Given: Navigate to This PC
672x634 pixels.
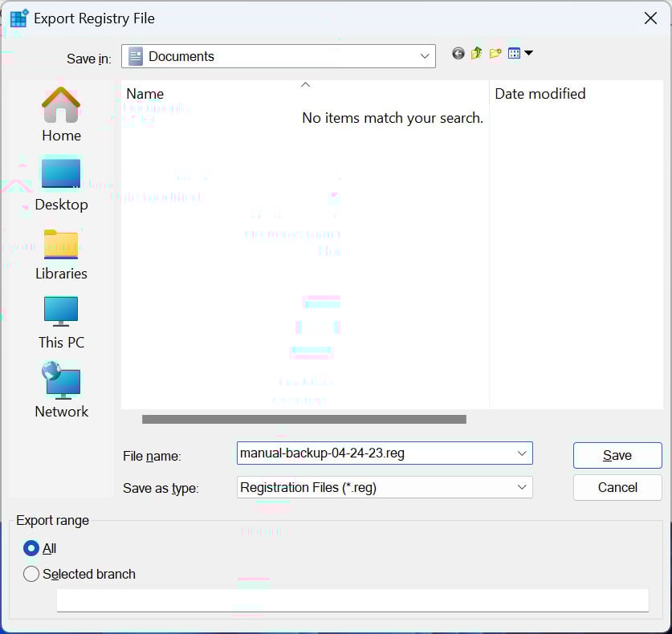Looking at the screenshot, I should [x=61, y=322].
